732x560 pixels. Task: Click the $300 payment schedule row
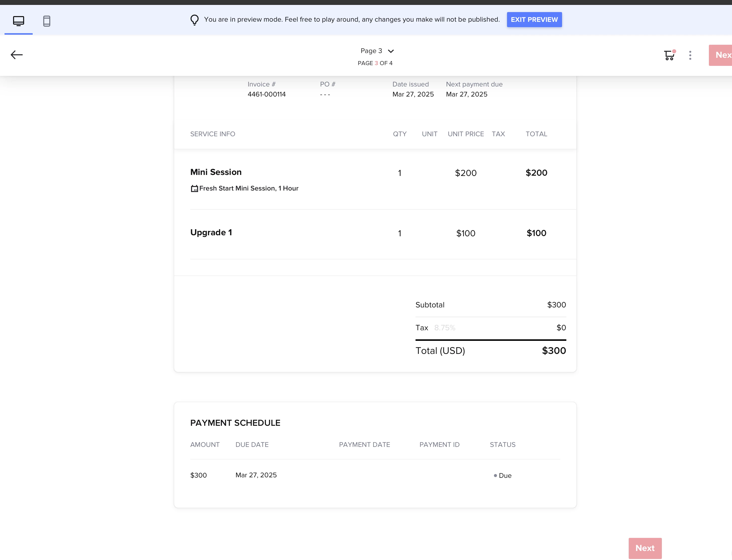pyautogui.click(x=198, y=475)
